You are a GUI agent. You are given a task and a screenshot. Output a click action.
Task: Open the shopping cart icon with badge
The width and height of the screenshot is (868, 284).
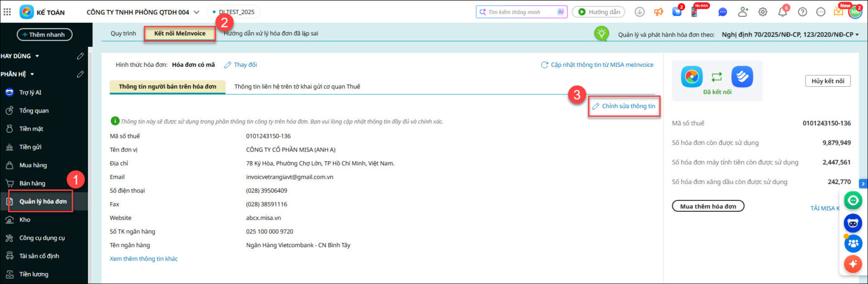coord(678,11)
